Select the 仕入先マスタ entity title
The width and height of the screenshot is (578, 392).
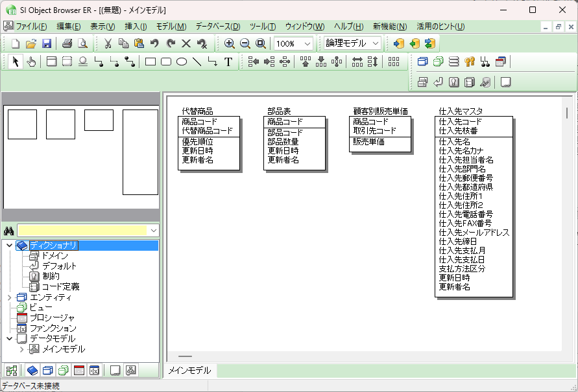(461, 111)
